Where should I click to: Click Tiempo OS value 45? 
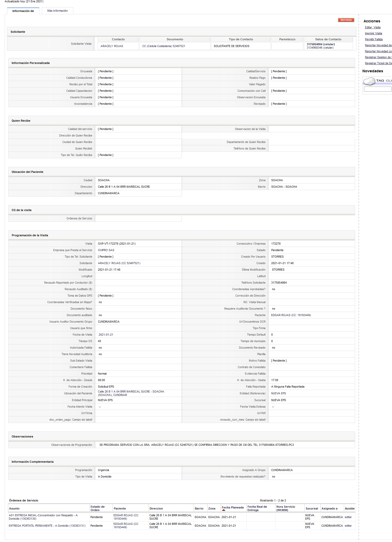click(99, 341)
